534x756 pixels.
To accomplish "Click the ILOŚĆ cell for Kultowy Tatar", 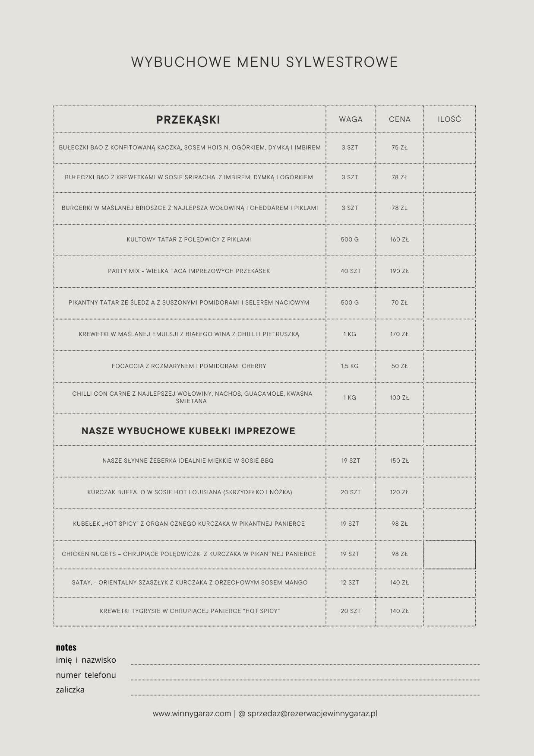I will click(x=449, y=240).
